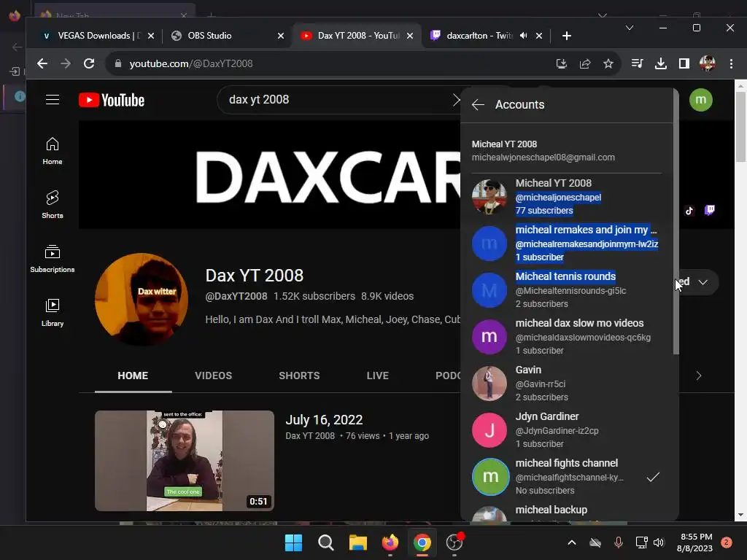Open File Explorer from taskbar
747x560 pixels.
357,542
